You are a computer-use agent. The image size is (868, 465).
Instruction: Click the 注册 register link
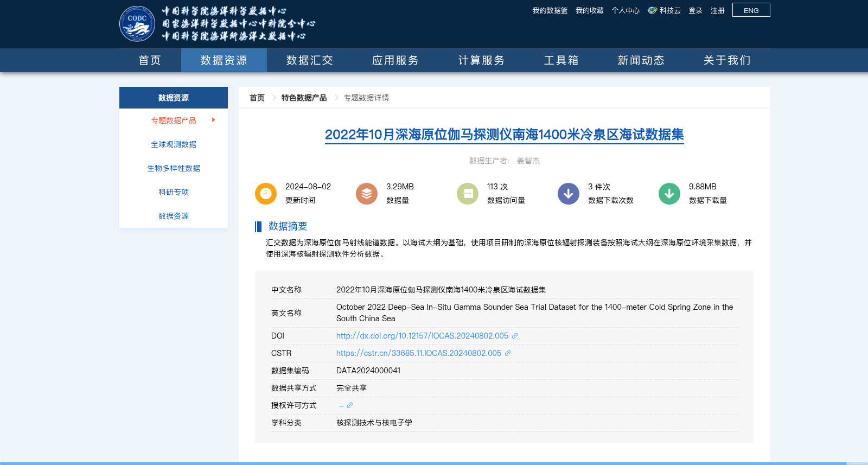(718, 10)
